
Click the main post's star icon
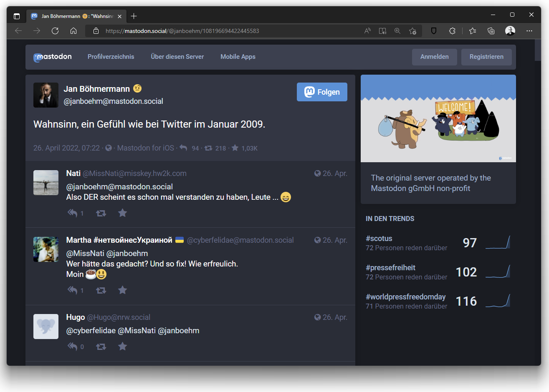(x=235, y=148)
